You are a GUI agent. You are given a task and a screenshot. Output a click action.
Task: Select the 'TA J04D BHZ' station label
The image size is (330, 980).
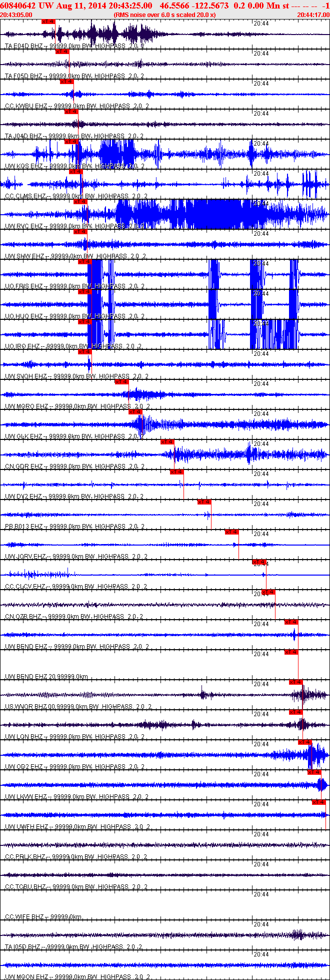pos(23,136)
